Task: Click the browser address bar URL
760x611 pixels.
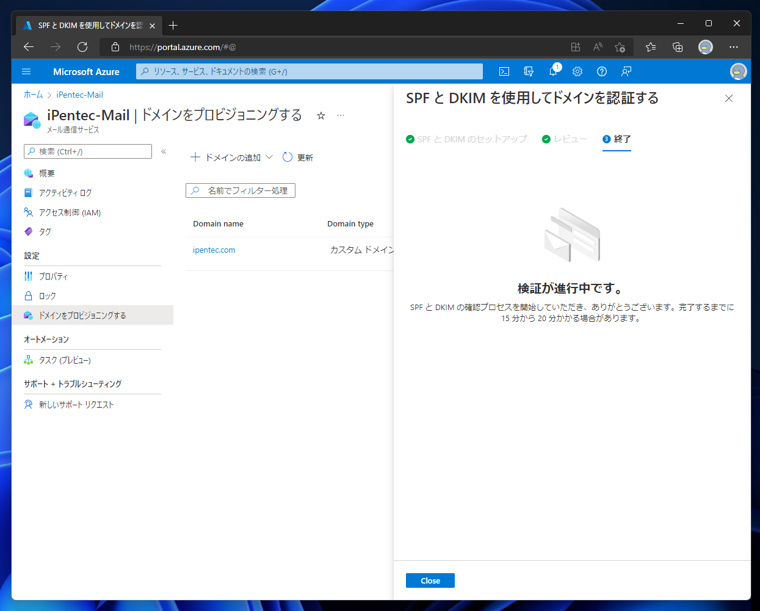Action: [183, 47]
